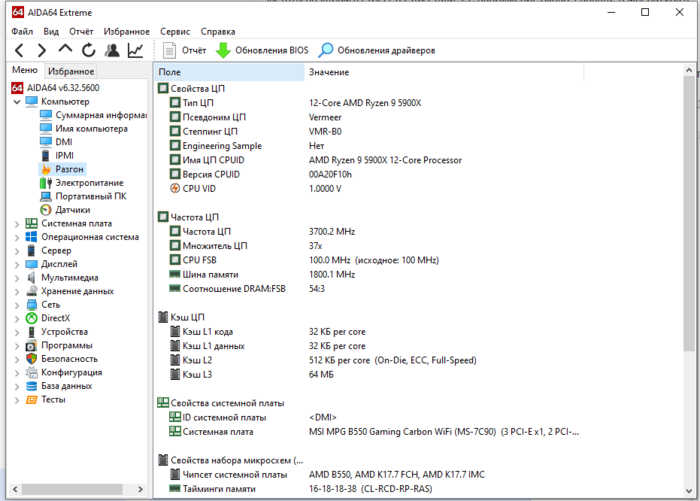
Task: Click the Свойства ЦП group header
Action: pos(192,88)
